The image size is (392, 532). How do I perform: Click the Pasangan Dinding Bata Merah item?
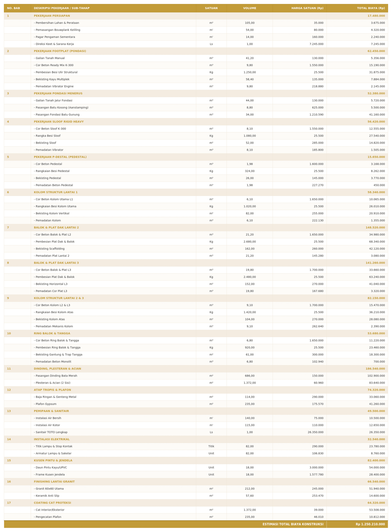(55, 376)
